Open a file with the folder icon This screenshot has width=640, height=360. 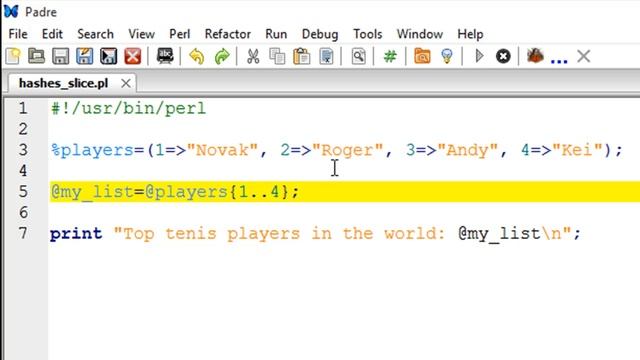point(36,56)
